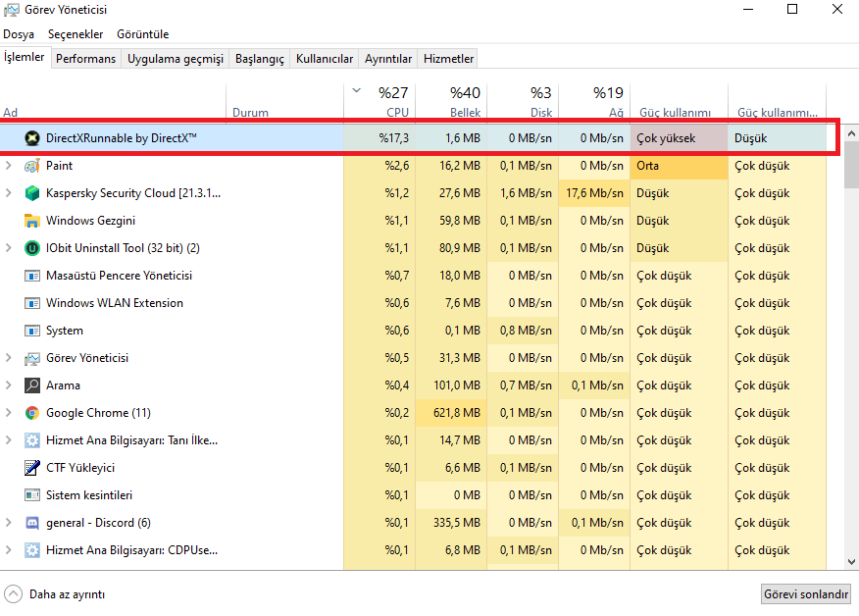Click the Windows Gezgini folder icon
This screenshot has width=859, height=616.
31,221
